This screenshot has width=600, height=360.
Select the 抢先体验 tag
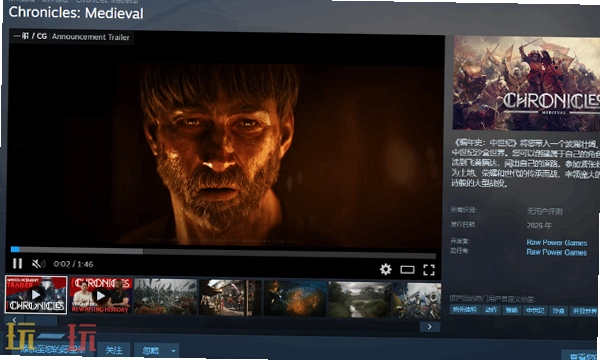pos(465,310)
